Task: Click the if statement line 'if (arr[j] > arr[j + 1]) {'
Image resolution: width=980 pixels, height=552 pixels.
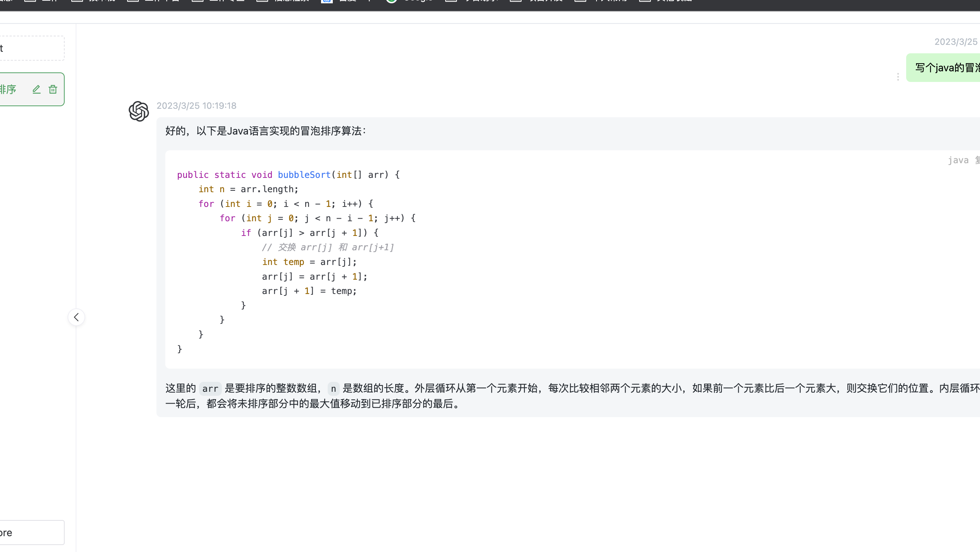Action: (x=310, y=233)
